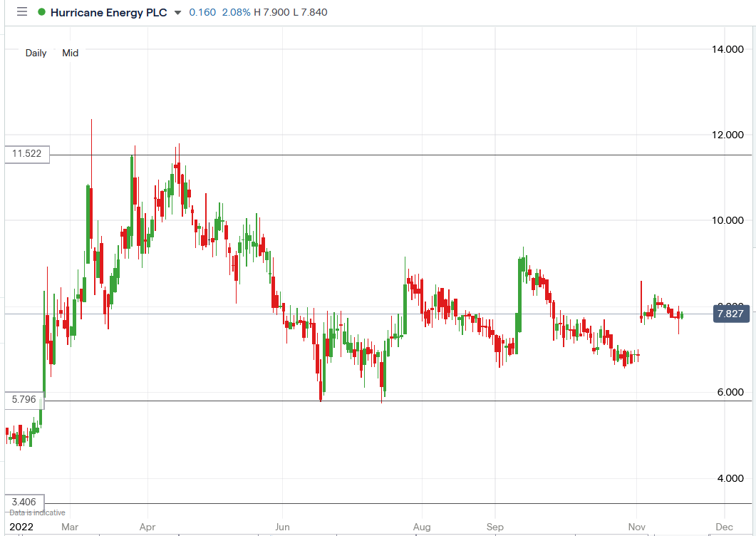The width and height of the screenshot is (756, 536).
Task: Click the Jun date axis label
Action: (283, 527)
